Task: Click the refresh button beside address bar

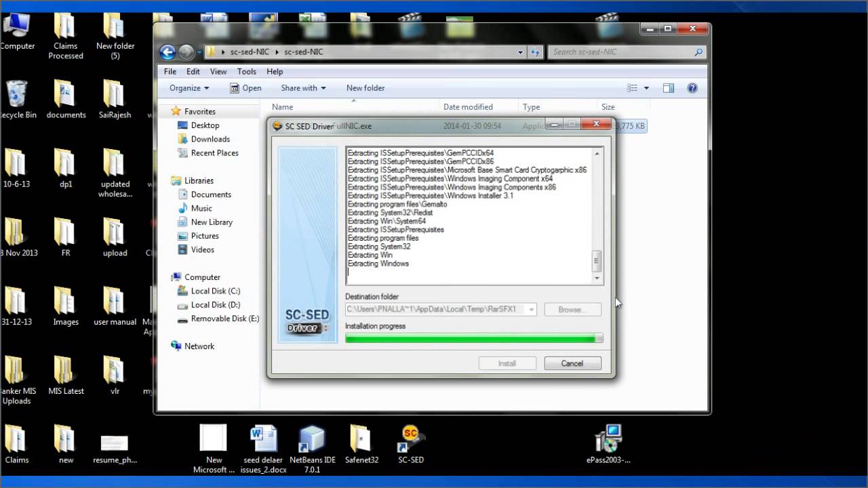Action: coord(535,52)
